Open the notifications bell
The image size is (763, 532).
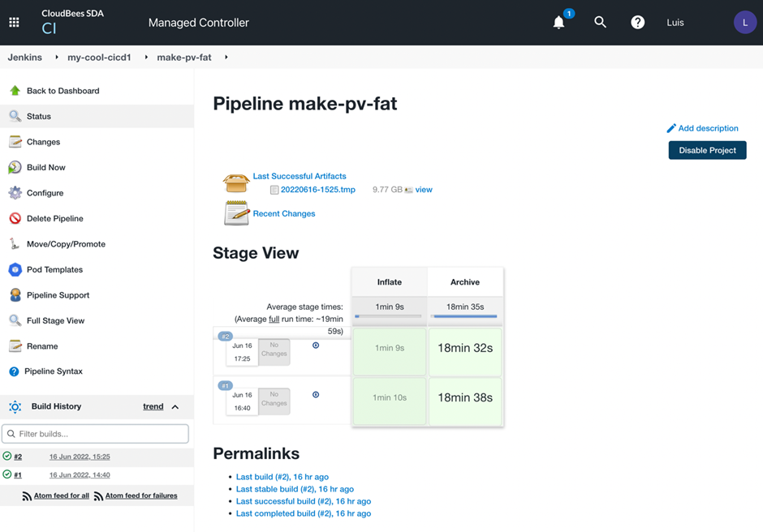[558, 23]
